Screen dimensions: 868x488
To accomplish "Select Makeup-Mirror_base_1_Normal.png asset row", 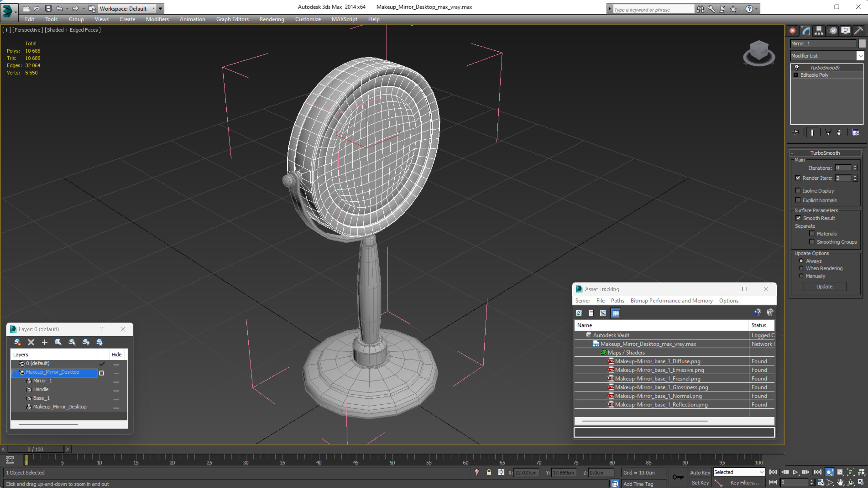I will click(674, 396).
